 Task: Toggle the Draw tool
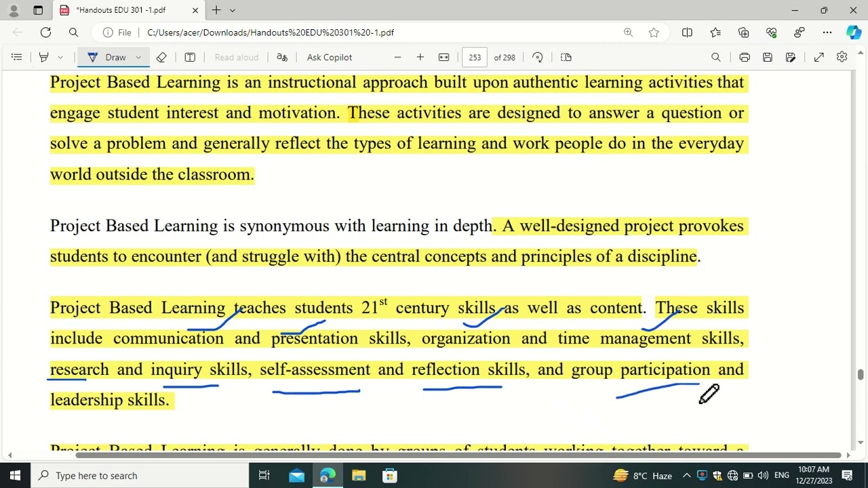pos(108,58)
